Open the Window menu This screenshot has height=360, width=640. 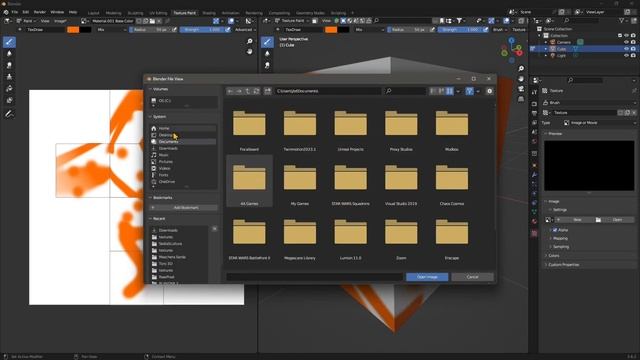click(x=57, y=12)
